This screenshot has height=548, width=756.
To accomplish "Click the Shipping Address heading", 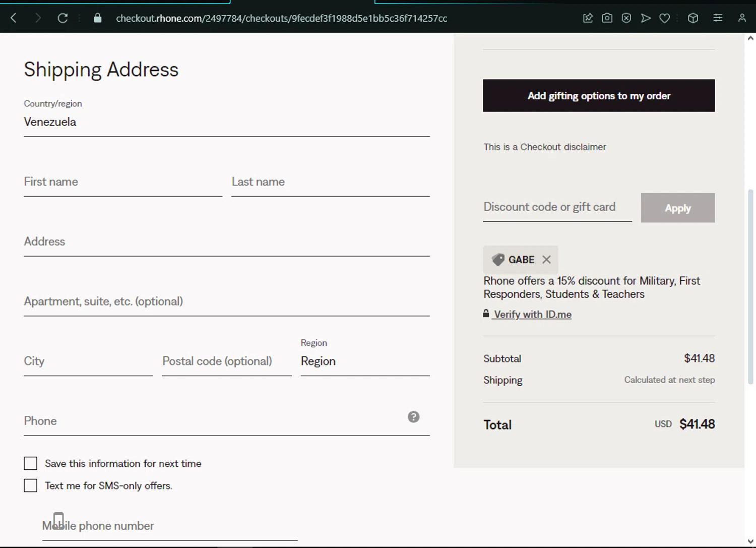I will [x=101, y=70].
